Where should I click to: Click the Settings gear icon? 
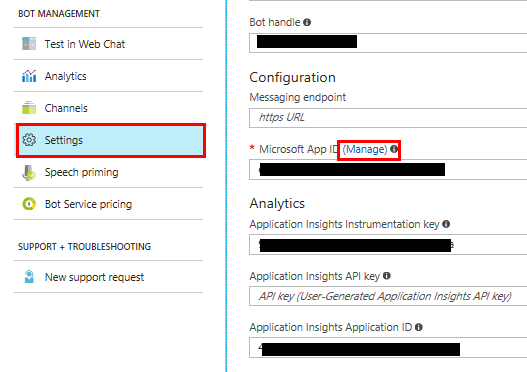(x=29, y=140)
